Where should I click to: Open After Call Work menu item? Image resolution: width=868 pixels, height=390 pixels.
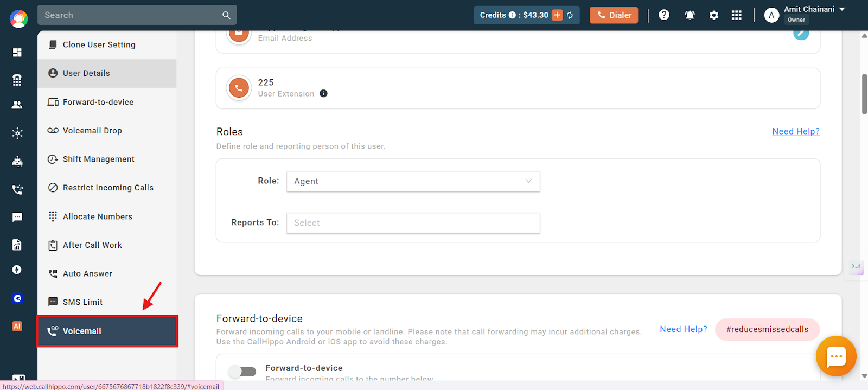click(107, 245)
